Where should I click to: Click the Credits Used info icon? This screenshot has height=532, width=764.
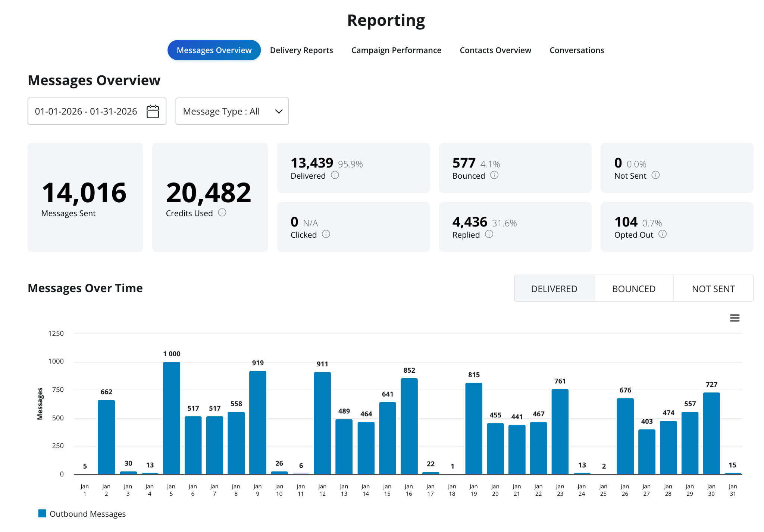[x=222, y=212]
